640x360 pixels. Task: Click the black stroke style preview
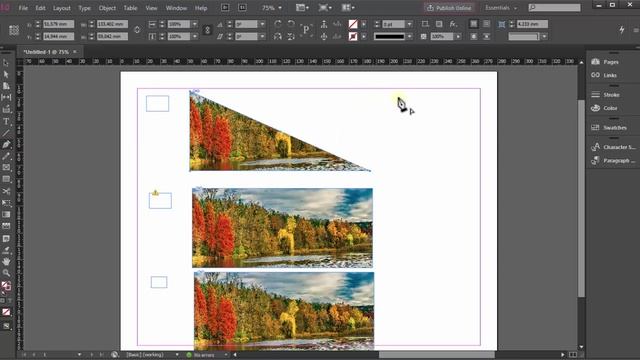pyautogui.click(x=389, y=36)
